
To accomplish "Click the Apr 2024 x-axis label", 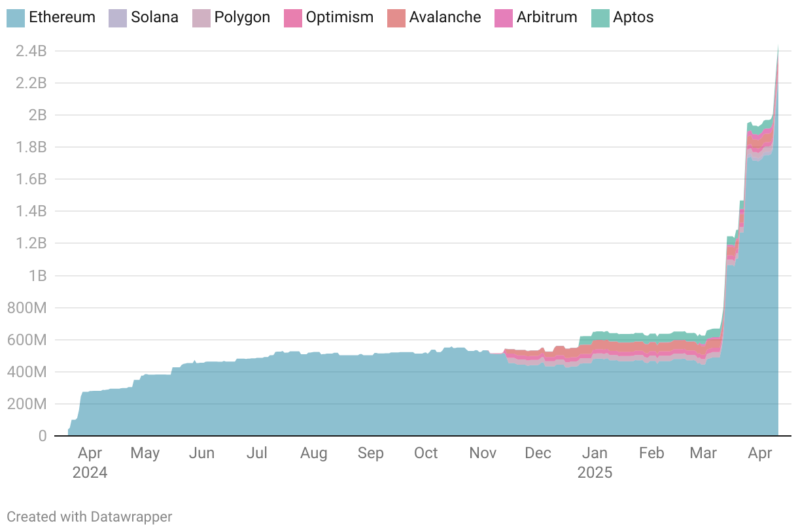I will pyautogui.click(x=90, y=462).
